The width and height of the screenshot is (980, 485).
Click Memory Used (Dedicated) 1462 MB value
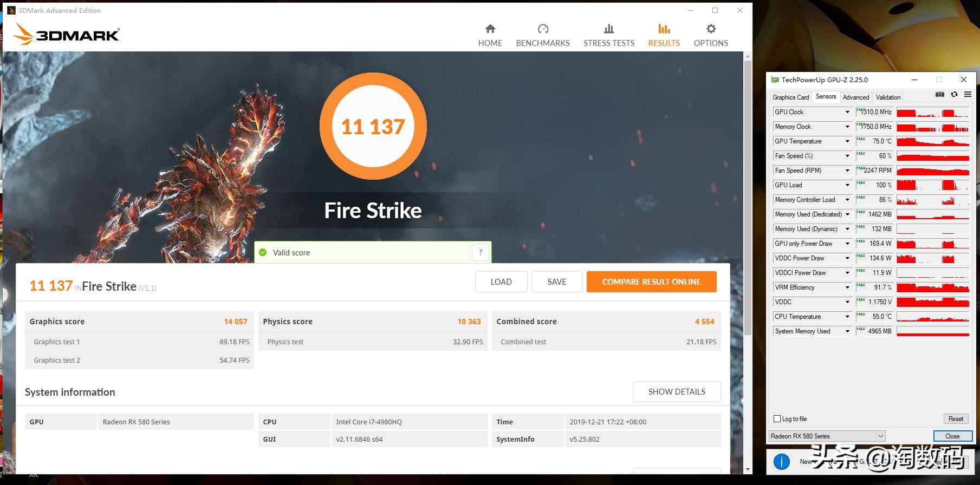pyautogui.click(x=874, y=214)
